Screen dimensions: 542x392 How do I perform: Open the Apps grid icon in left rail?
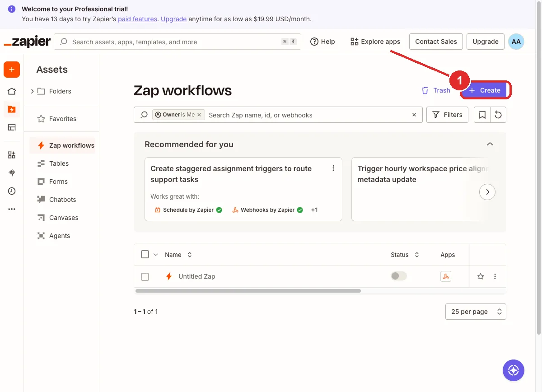coord(12,155)
